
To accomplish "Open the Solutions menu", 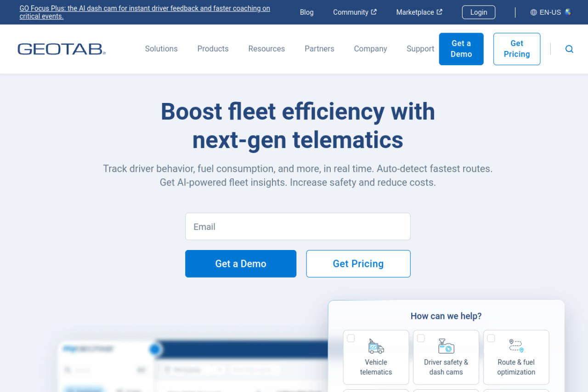I will (x=161, y=49).
